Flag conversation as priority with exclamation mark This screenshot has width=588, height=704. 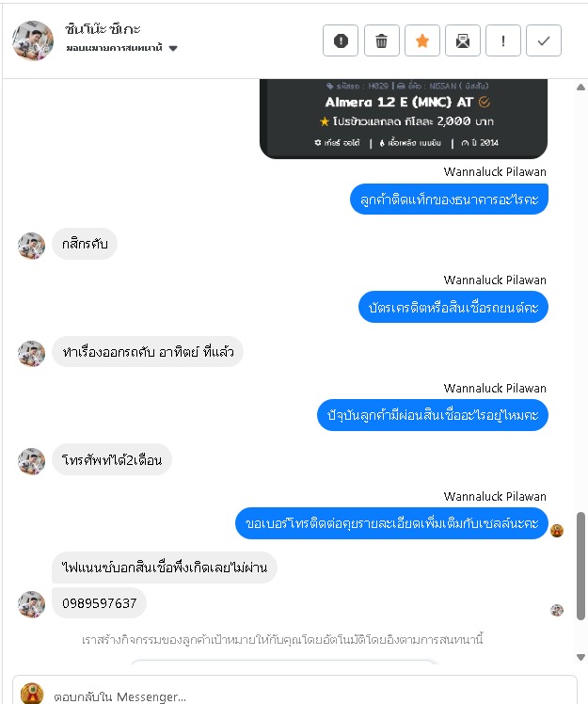502,40
